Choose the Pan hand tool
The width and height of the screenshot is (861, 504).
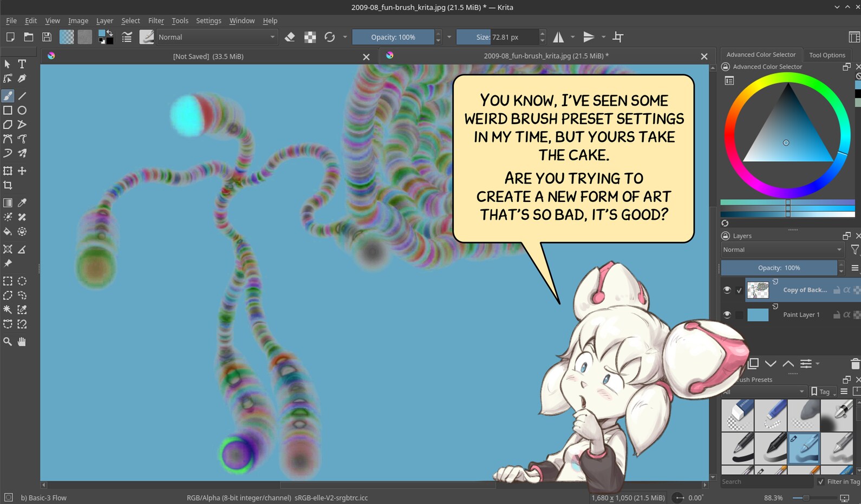tap(22, 342)
